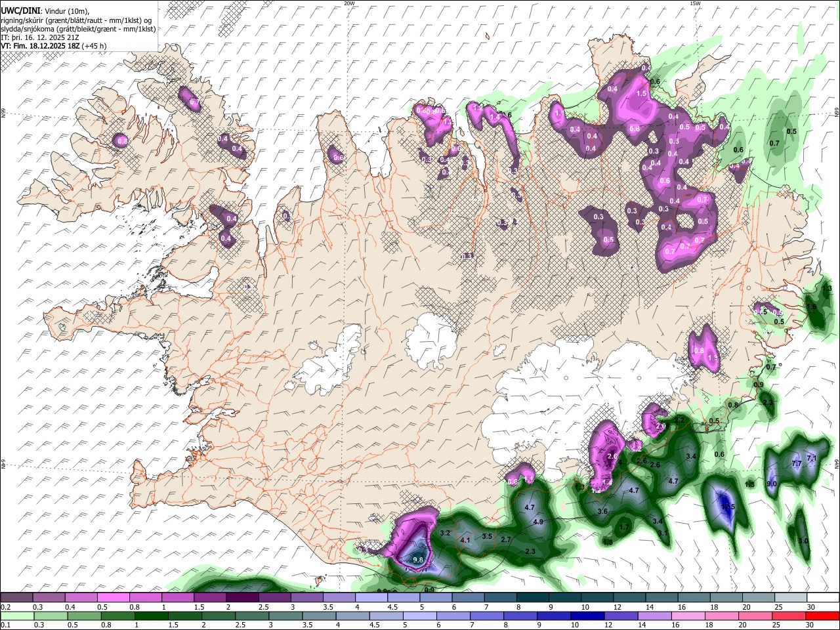This screenshot has width=840, height=630.
Task: Click the 7.1 precipitation value on map
Action: [x=811, y=457]
